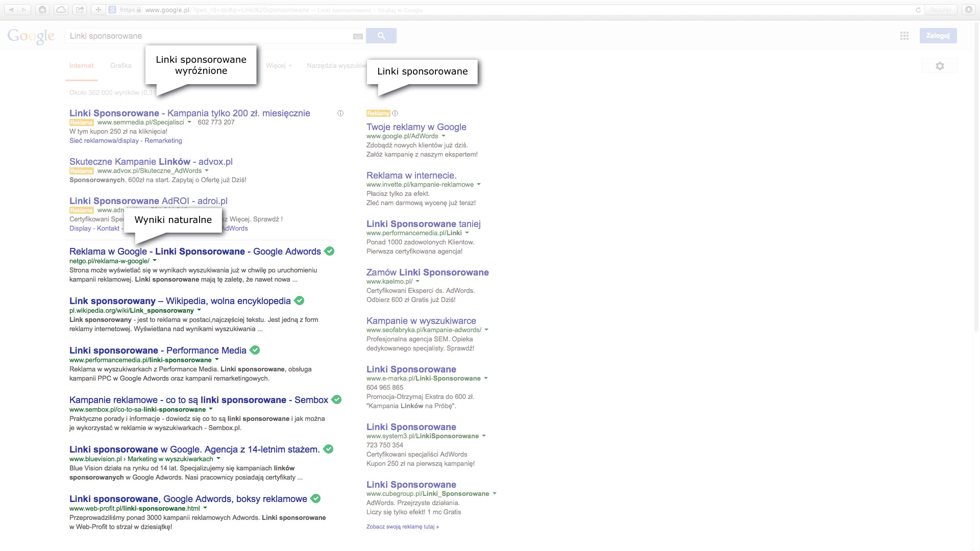The image size is (980, 551).
Task: Expand arrow next to netgo.pl/reklama-w-google/
Action: tap(155, 261)
